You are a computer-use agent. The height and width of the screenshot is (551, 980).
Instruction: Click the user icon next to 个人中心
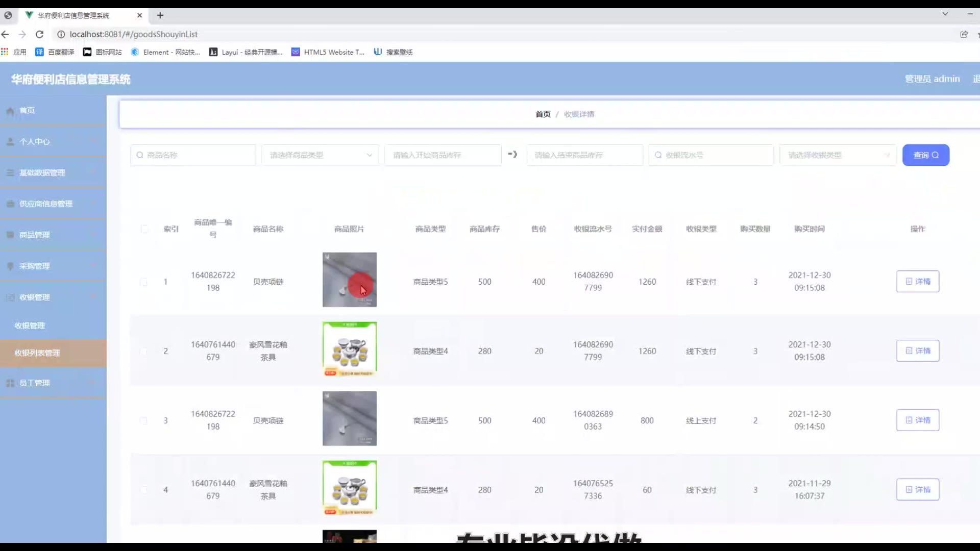(10, 142)
